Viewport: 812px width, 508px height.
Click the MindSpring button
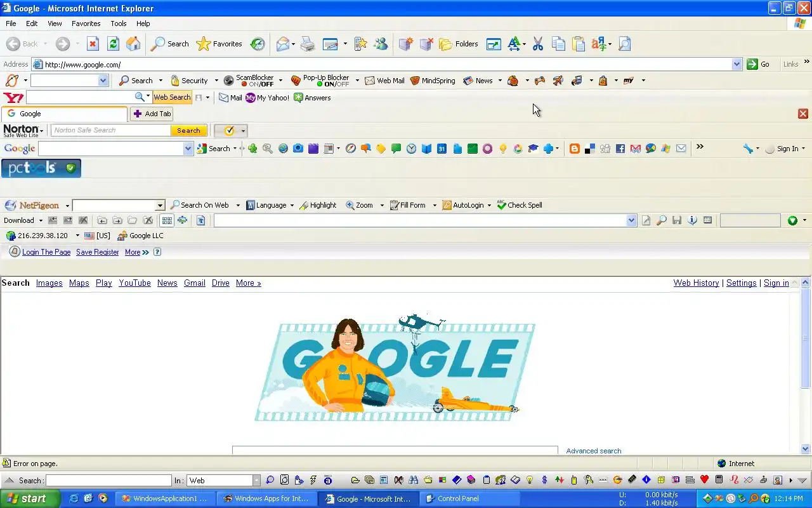tap(433, 81)
